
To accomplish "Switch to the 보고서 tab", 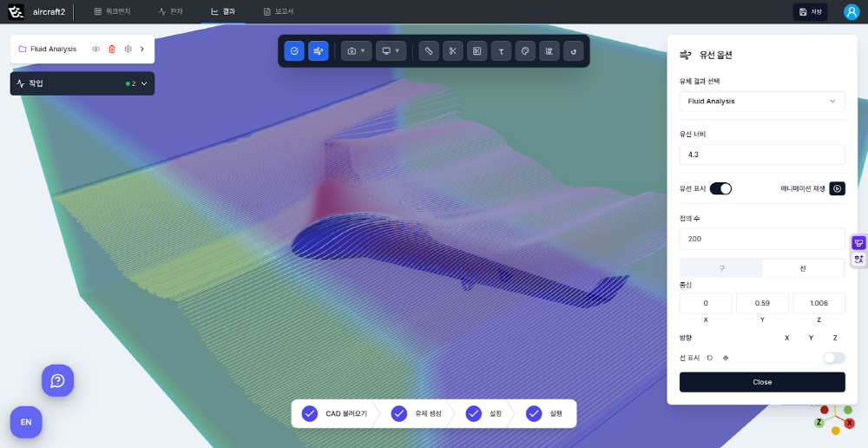I will tap(279, 11).
